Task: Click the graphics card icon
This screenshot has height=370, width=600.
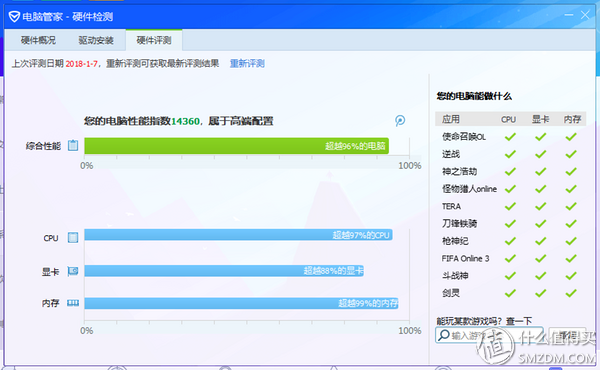Action: (73, 271)
